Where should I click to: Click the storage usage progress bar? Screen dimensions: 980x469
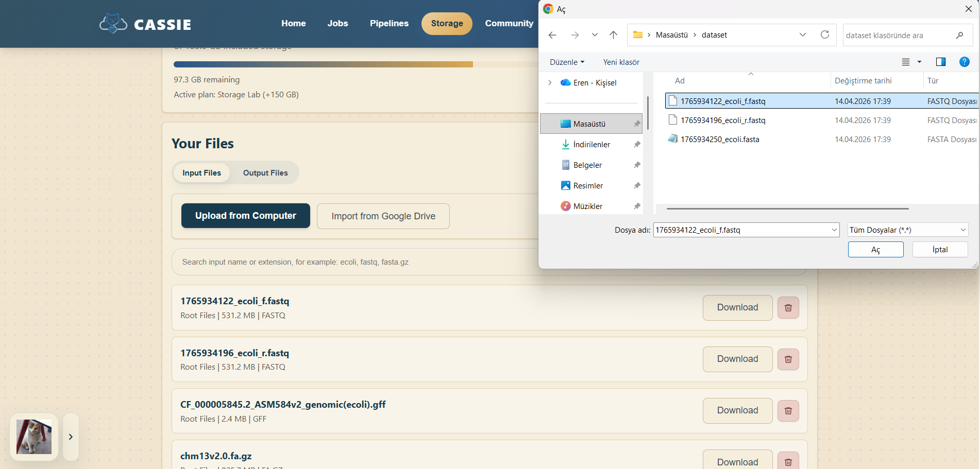[x=356, y=64]
